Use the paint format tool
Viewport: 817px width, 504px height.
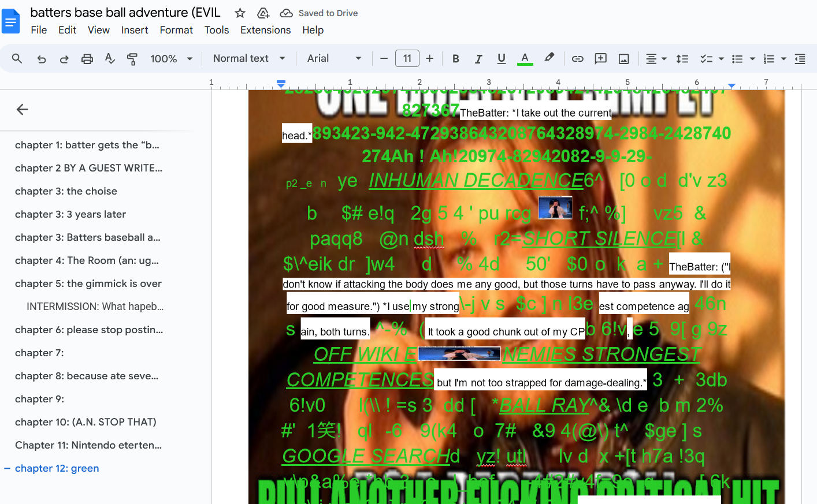pos(132,58)
